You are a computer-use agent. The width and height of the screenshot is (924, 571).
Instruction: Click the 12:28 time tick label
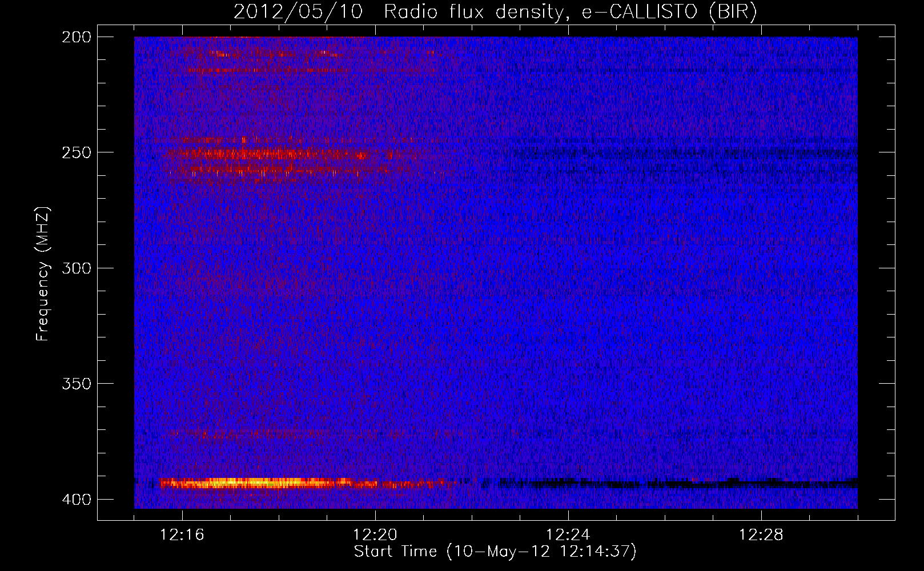pyautogui.click(x=761, y=535)
